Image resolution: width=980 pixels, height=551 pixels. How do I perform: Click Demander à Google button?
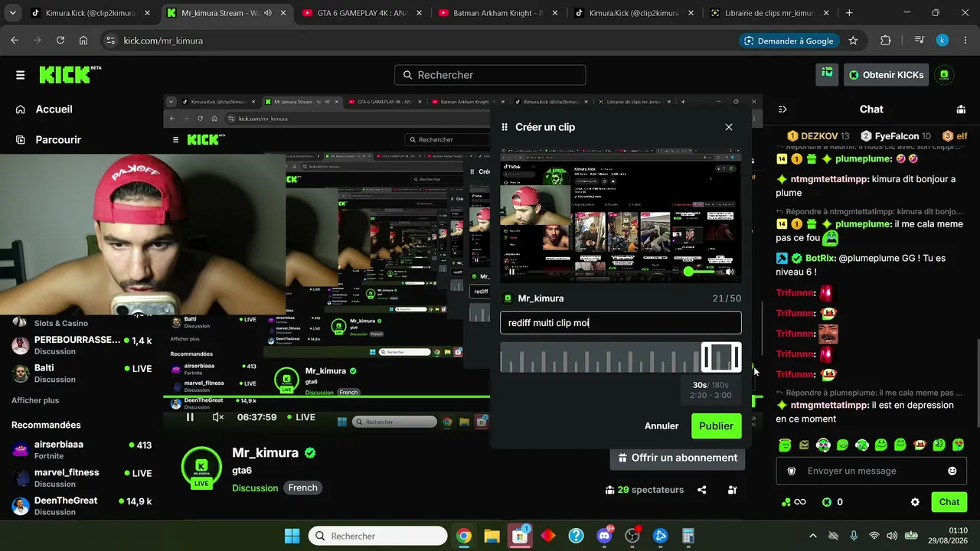[x=788, y=41]
